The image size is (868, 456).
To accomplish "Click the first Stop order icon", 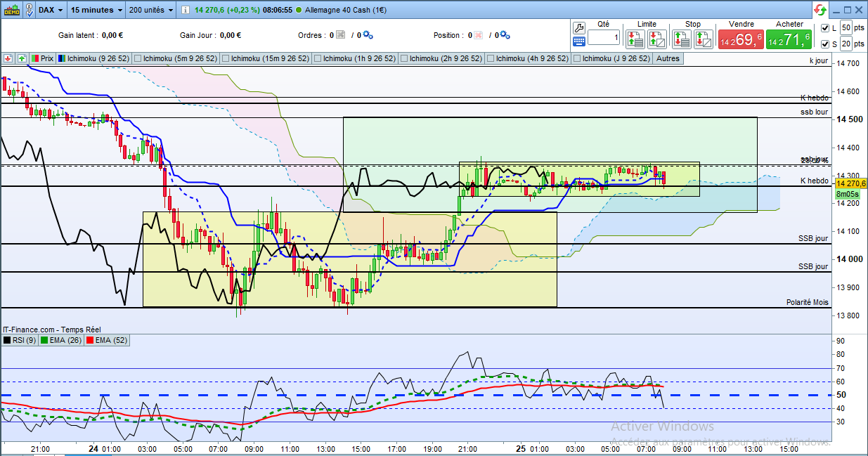I will coord(682,39).
